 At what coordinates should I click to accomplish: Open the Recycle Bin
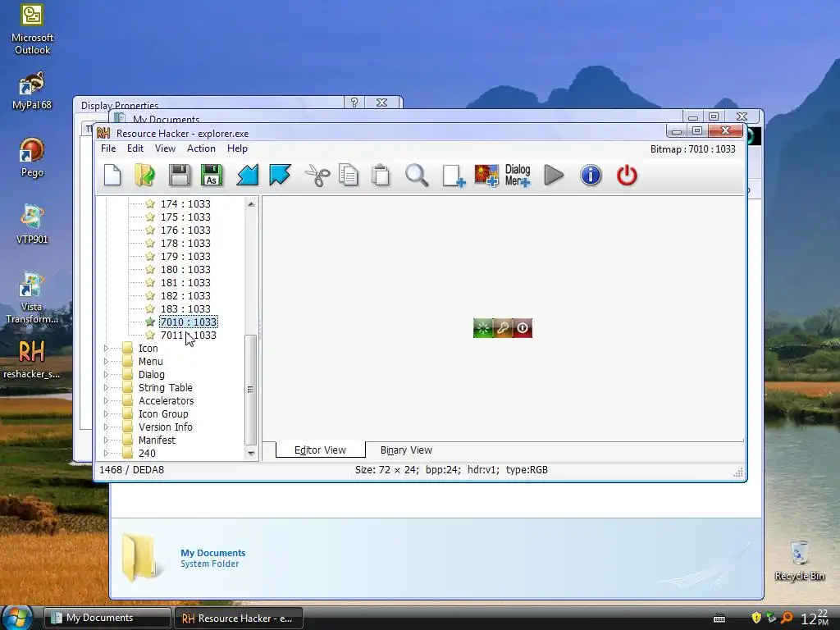(799, 561)
